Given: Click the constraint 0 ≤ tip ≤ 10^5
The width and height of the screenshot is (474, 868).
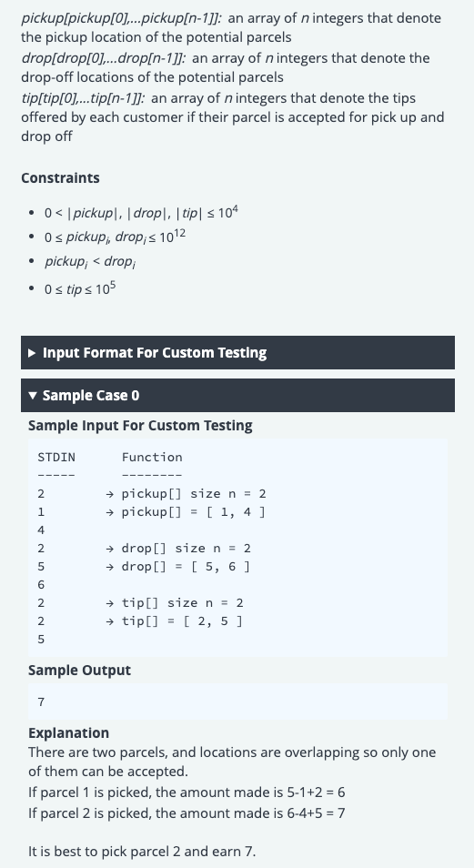Looking at the screenshot, I should [x=80, y=288].
